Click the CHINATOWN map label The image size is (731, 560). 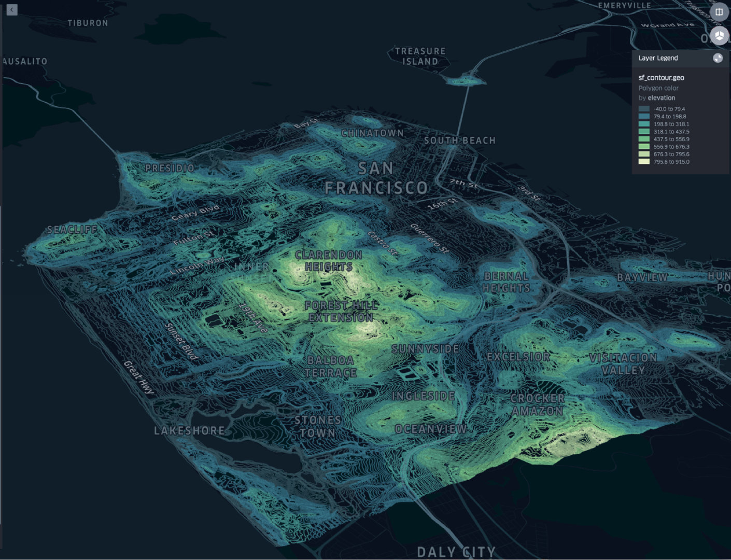click(x=372, y=133)
